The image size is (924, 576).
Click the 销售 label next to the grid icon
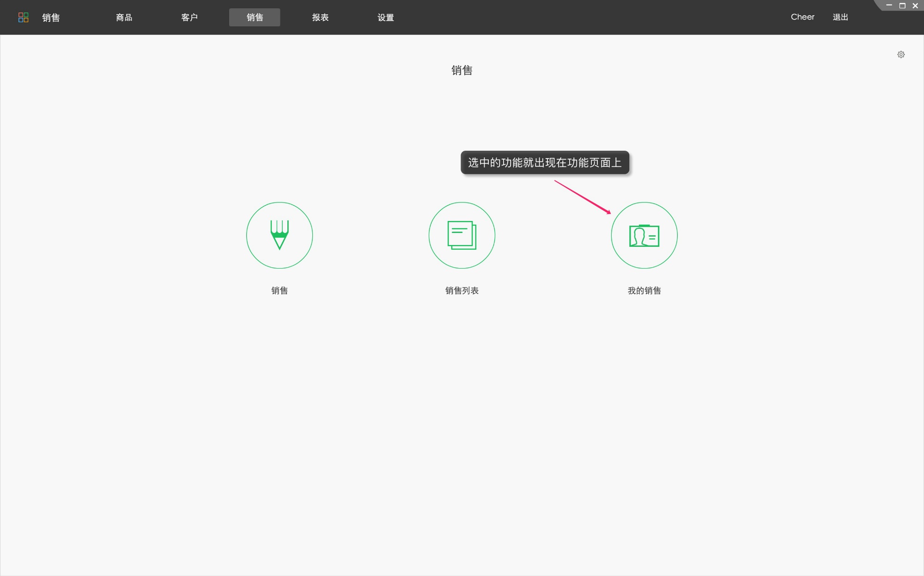50,17
